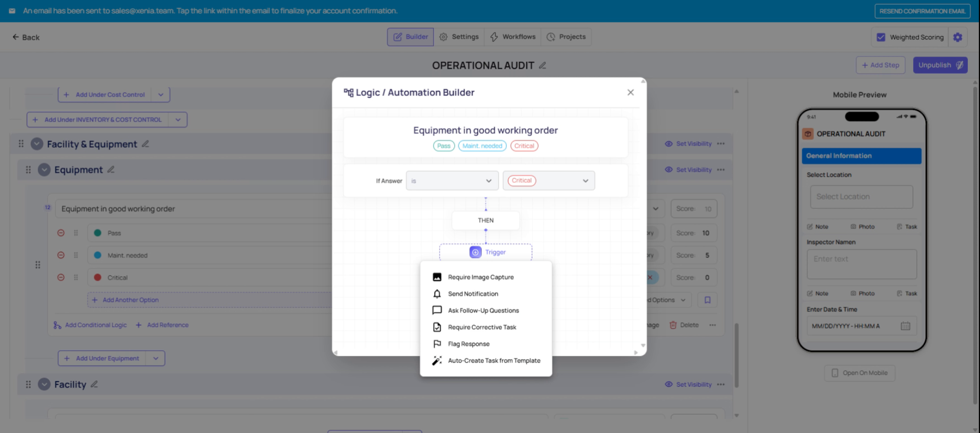Screen dimensions: 980x433
Task: Remove the Critical option with minus icon
Action: click(61, 278)
